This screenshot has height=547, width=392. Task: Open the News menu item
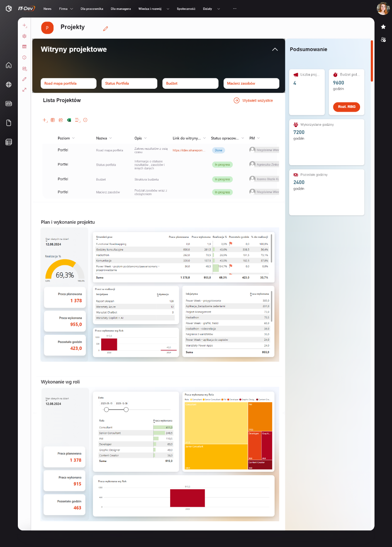click(48, 9)
